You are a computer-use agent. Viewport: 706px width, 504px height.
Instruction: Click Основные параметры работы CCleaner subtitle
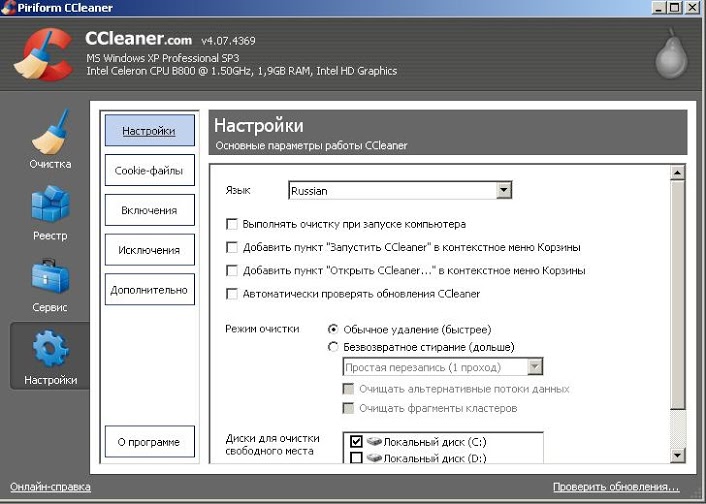(x=311, y=145)
